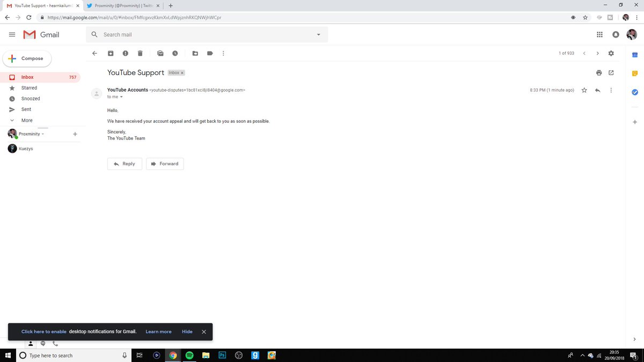Expand side panel arrow at bottom right
The width and height of the screenshot is (644, 362).
coord(634,339)
